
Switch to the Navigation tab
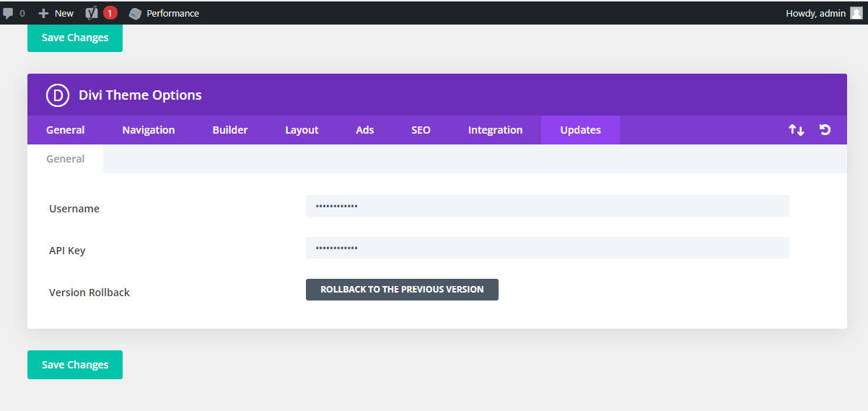click(149, 130)
